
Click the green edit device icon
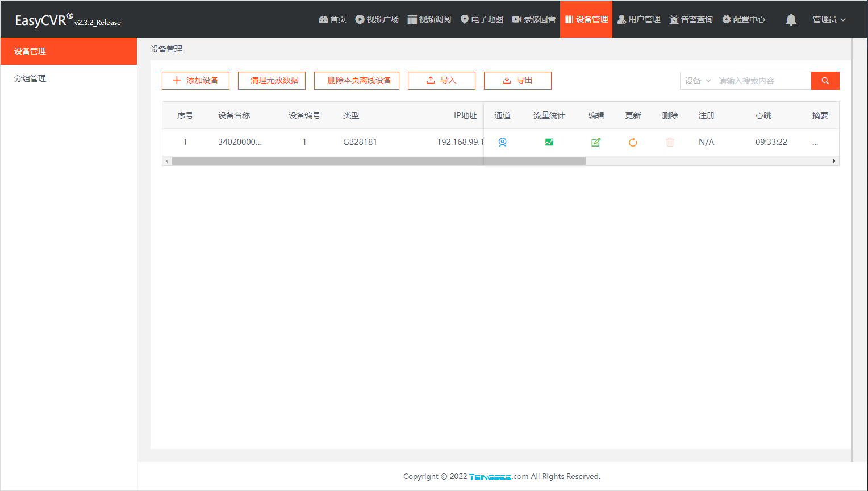(x=596, y=142)
